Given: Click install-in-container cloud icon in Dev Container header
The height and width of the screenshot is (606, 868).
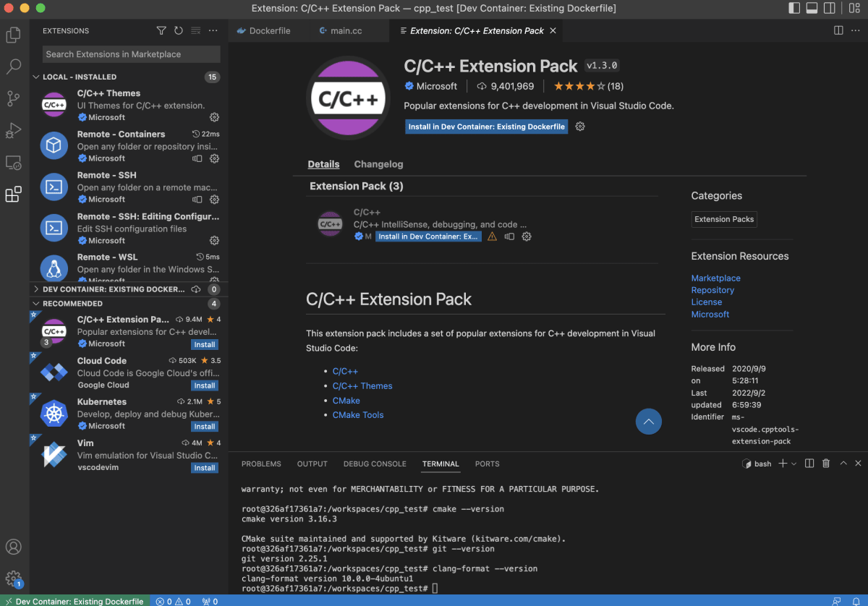Looking at the screenshot, I should [196, 289].
